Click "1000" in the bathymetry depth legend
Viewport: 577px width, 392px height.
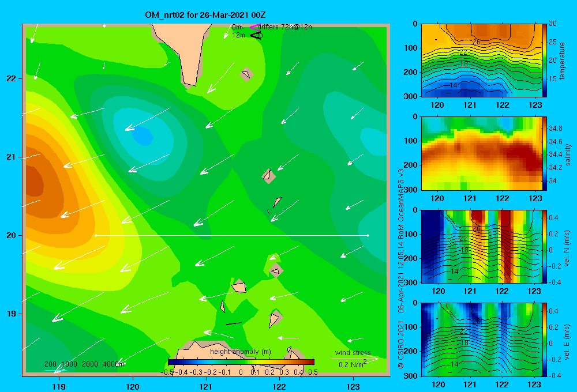pyautogui.click(x=69, y=364)
